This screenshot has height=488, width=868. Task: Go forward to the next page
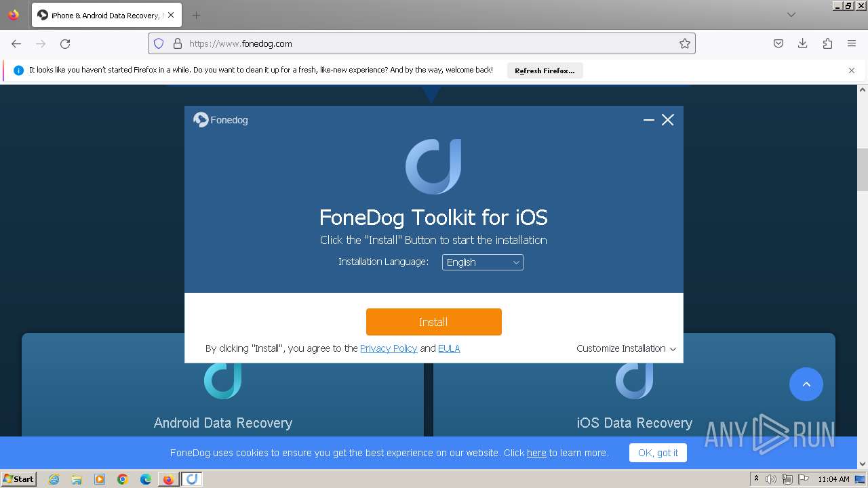[41, 43]
